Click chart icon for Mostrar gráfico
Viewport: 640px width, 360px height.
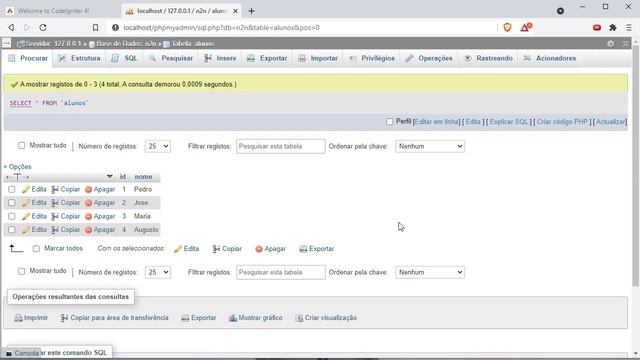(x=233, y=318)
